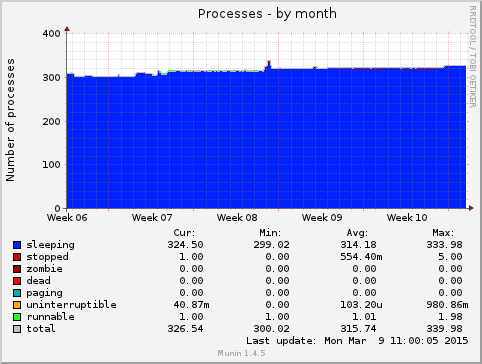Click the 'Number of processes' axis label
This screenshot has height=364, width=482.
(10, 120)
